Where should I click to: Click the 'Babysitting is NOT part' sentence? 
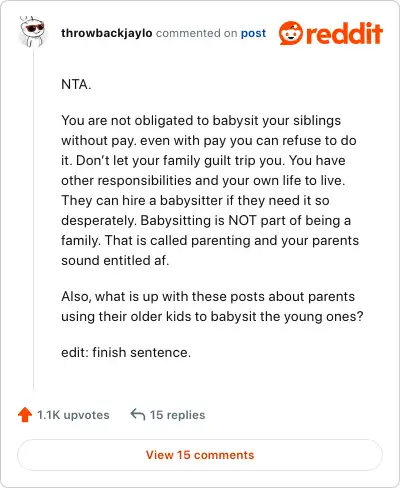(x=246, y=220)
